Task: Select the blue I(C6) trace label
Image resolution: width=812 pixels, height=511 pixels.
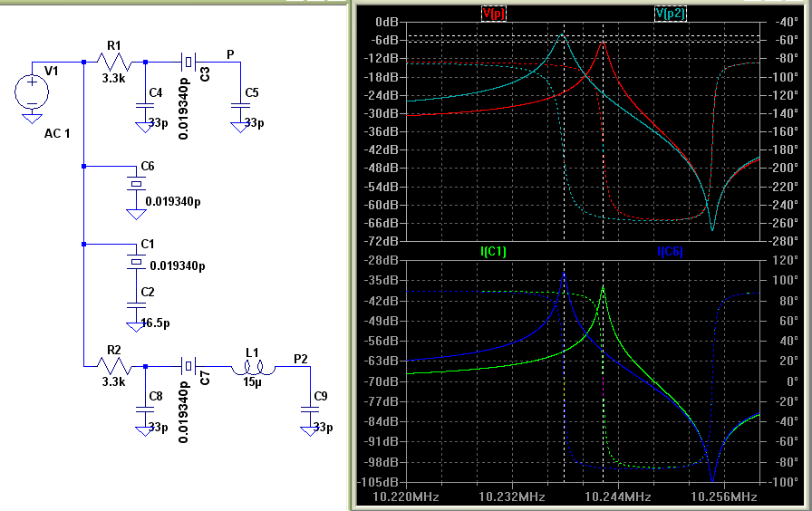Action: [x=670, y=251]
